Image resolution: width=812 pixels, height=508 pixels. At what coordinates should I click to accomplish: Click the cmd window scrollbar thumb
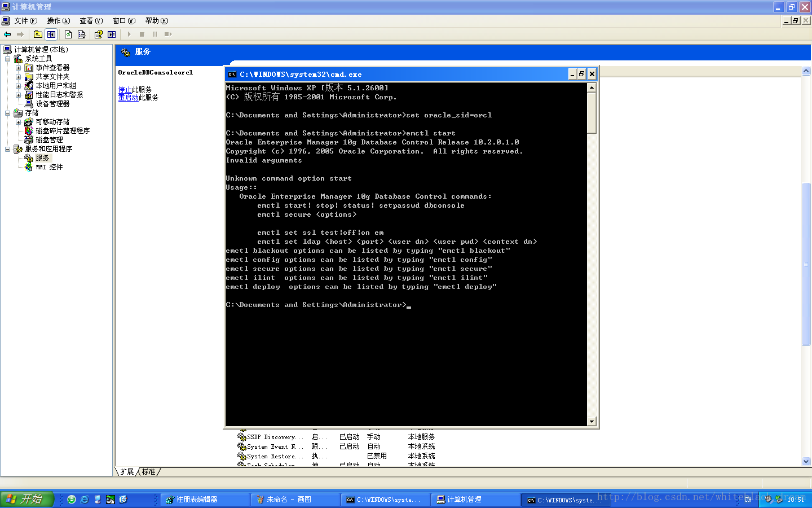click(x=592, y=113)
